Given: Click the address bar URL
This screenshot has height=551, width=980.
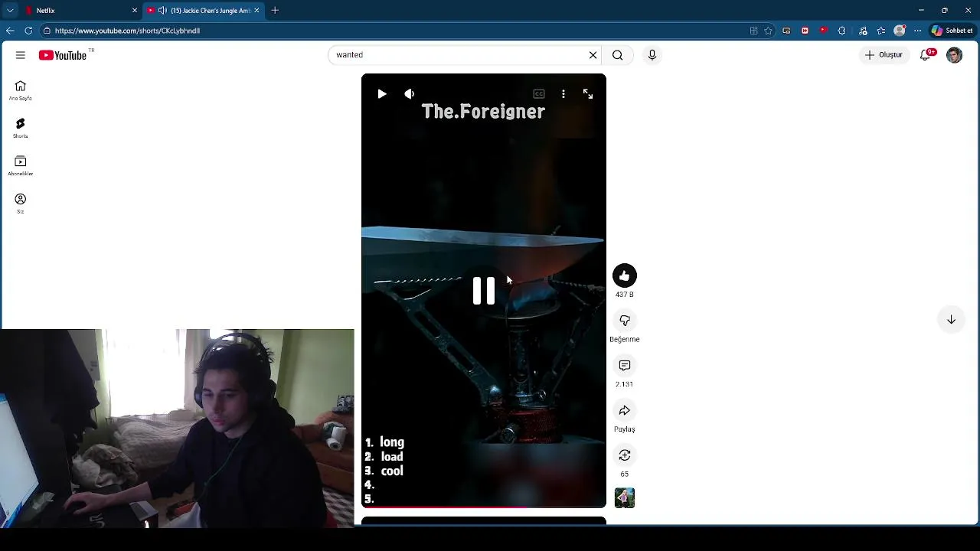Looking at the screenshot, I should point(127,31).
